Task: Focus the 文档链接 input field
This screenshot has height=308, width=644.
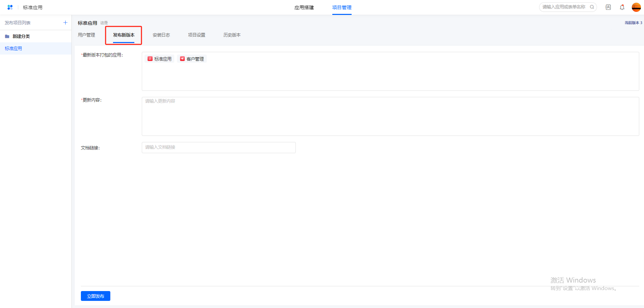Action: [x=219, y=147]
